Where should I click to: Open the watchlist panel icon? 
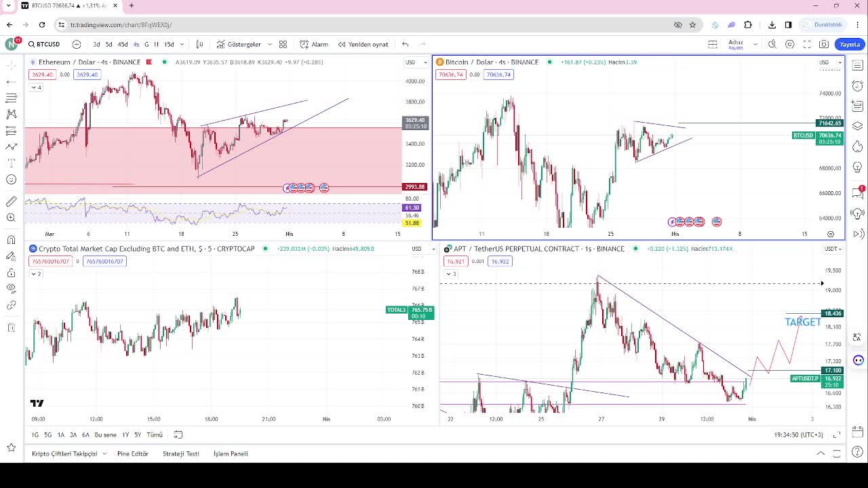(x=858, y=66)
